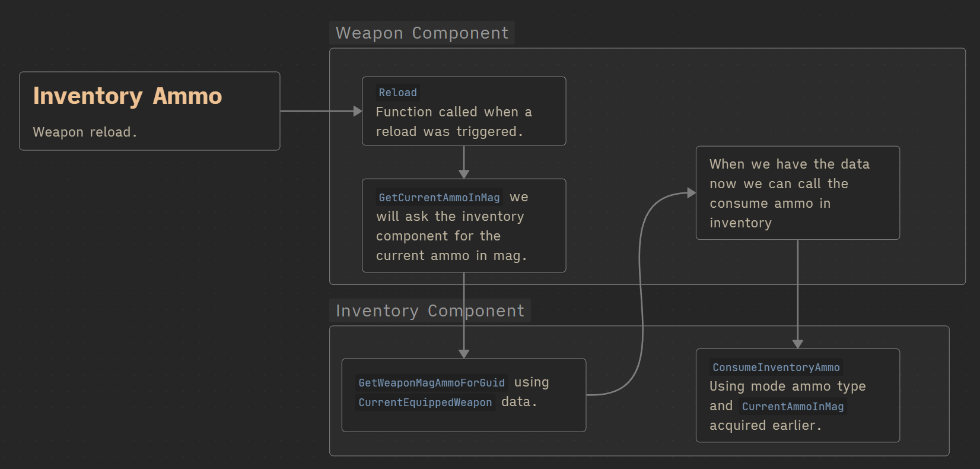
Task: Click arrowhead entering GetWeaponMagAmmoForGuid card
Action: (464, 354)
